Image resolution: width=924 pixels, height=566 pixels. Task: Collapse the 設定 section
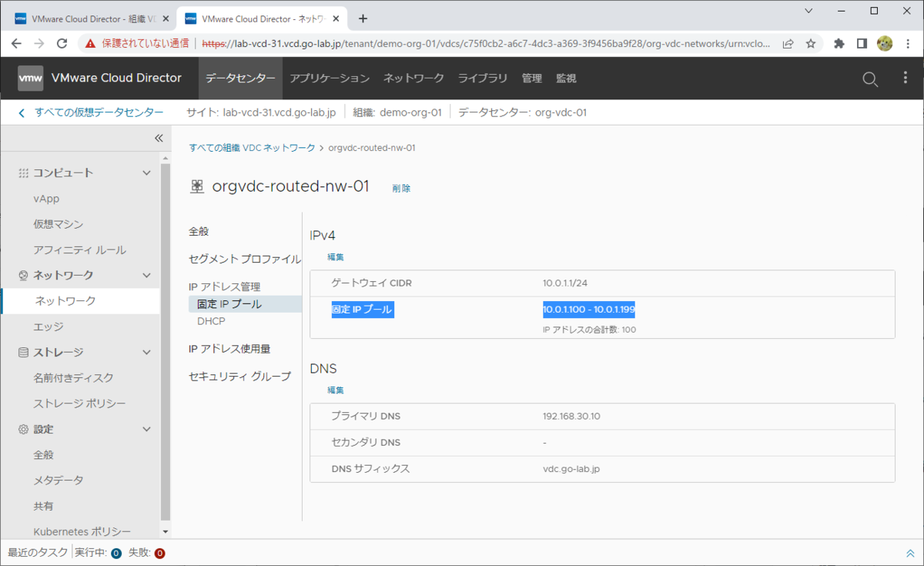(147, 429)
